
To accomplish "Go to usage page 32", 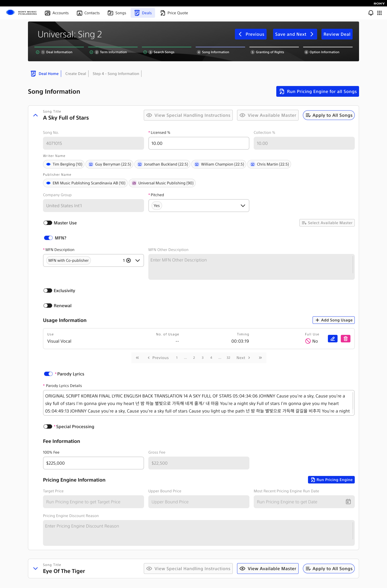I will click(x=228, y=358).
